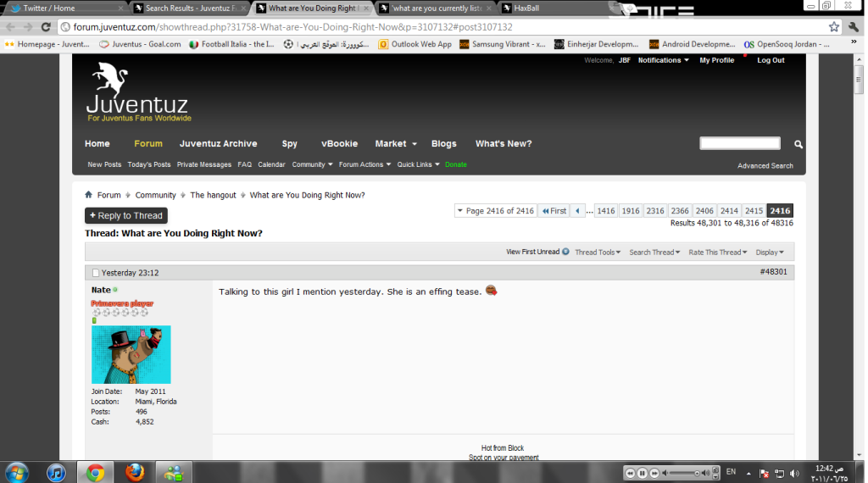Expand the Thread Tools dropdown
868x483 pixels.
click(x=598, y=253)
